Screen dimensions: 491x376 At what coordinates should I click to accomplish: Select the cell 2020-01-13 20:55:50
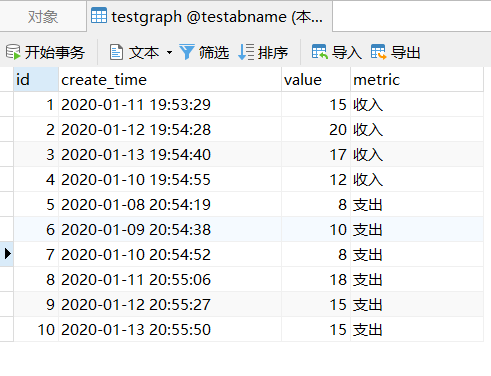tap(170, 330)
